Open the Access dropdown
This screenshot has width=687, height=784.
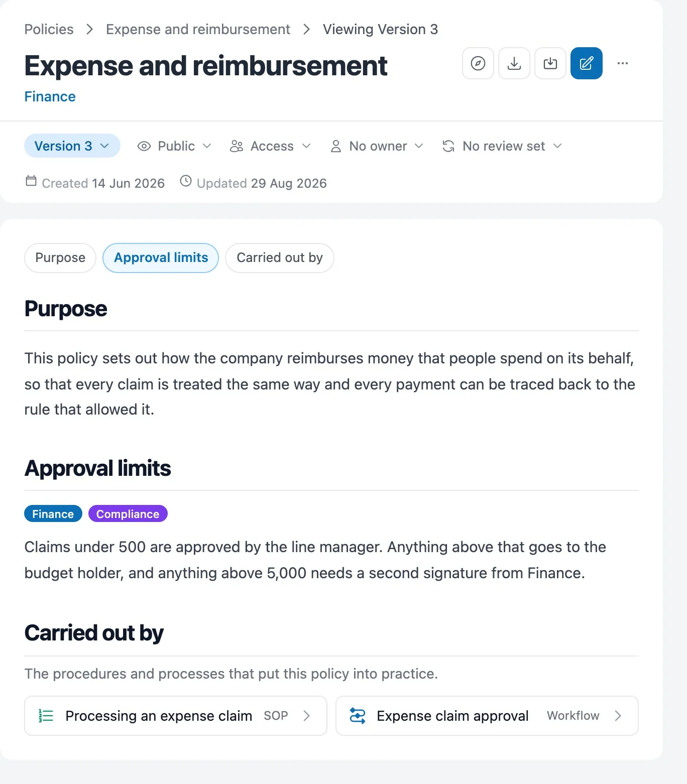coord(270,146)
